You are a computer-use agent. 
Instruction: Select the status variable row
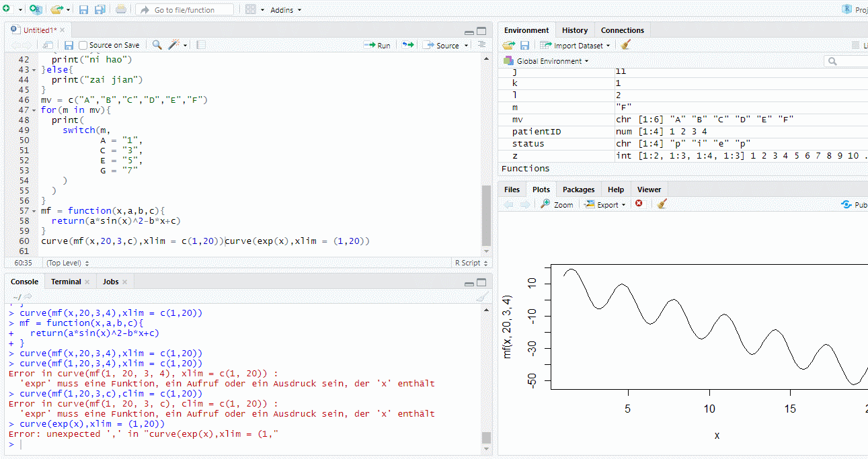click(x=683, y=143)
